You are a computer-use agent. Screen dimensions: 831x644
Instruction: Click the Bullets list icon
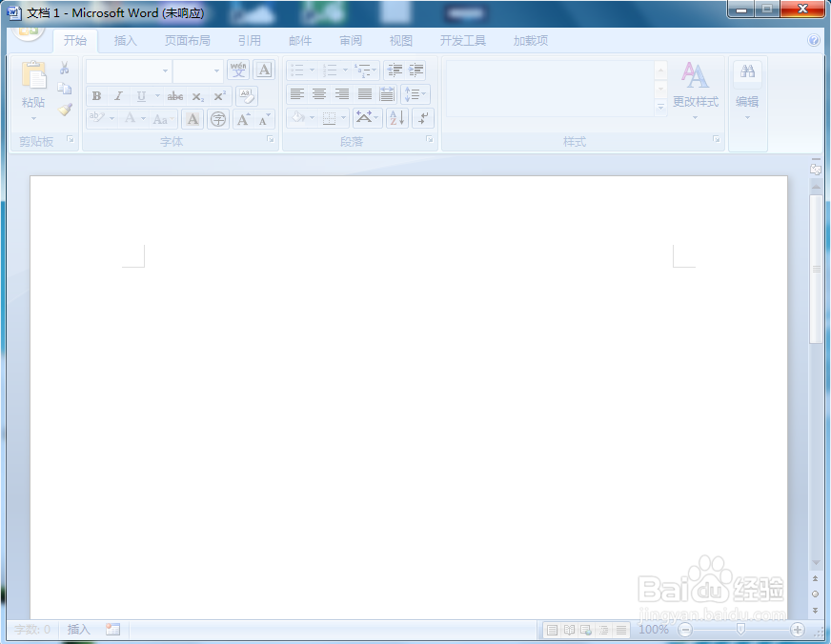(297, 70)
